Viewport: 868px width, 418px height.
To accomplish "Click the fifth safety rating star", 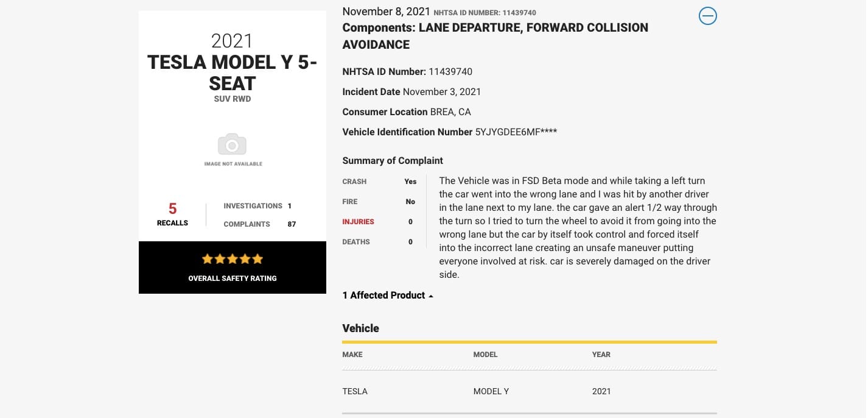I will point(257,258).
